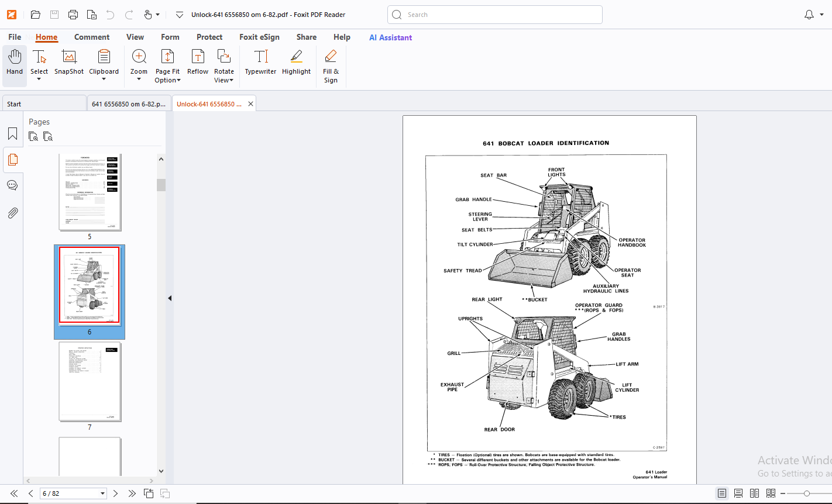Click the previous view icon in status bar
This screenshot has width=832, height=504.
pyautogui.click(x=149, y=493)
